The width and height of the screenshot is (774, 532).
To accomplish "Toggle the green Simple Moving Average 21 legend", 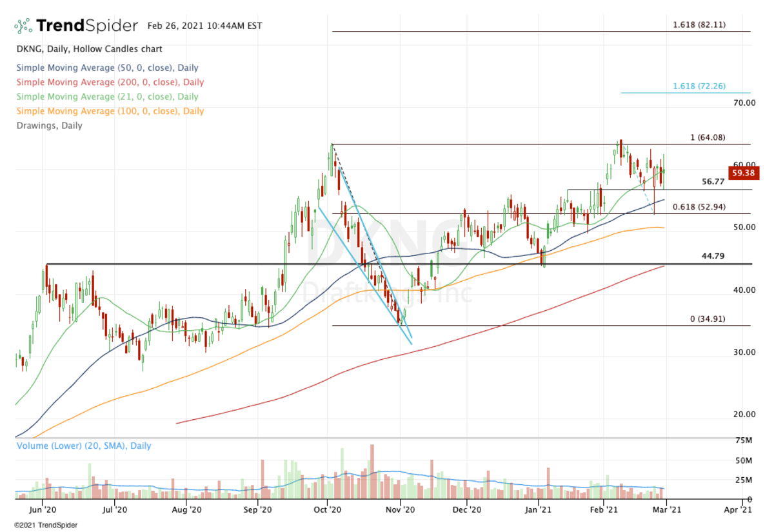I will [107, 97].
